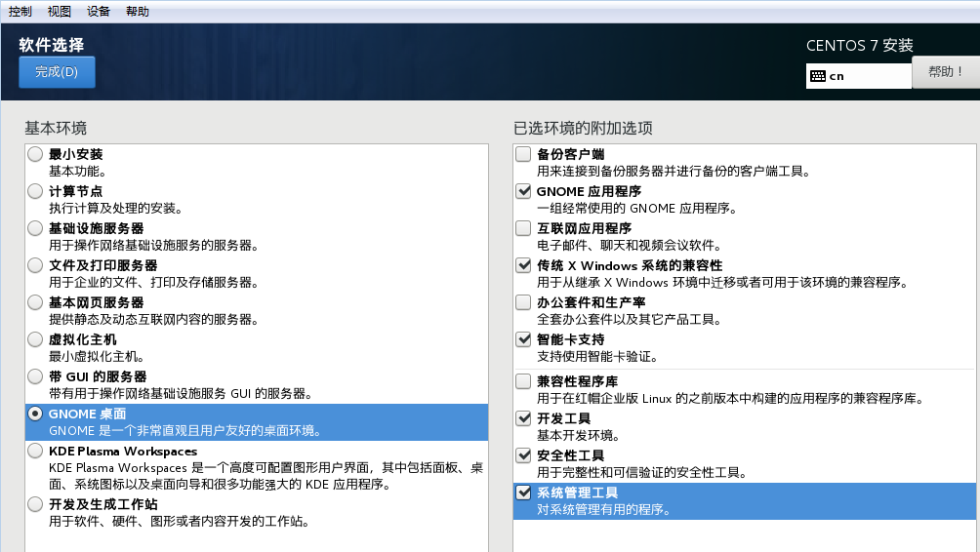Select the 带 GUI 的服务器 radio button
The height and width of the screenshot is (552, 980).
click(35, 376)
